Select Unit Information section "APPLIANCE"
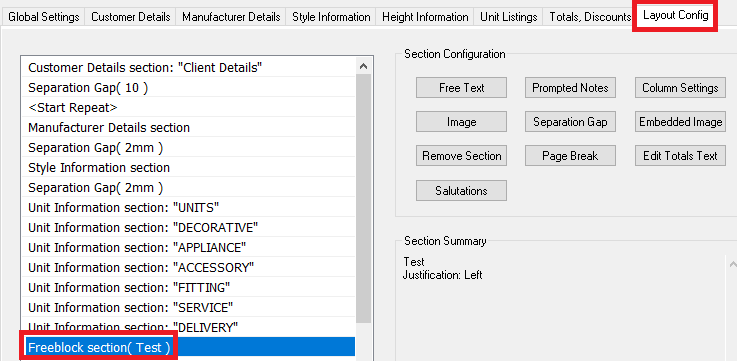 (188, 247)
